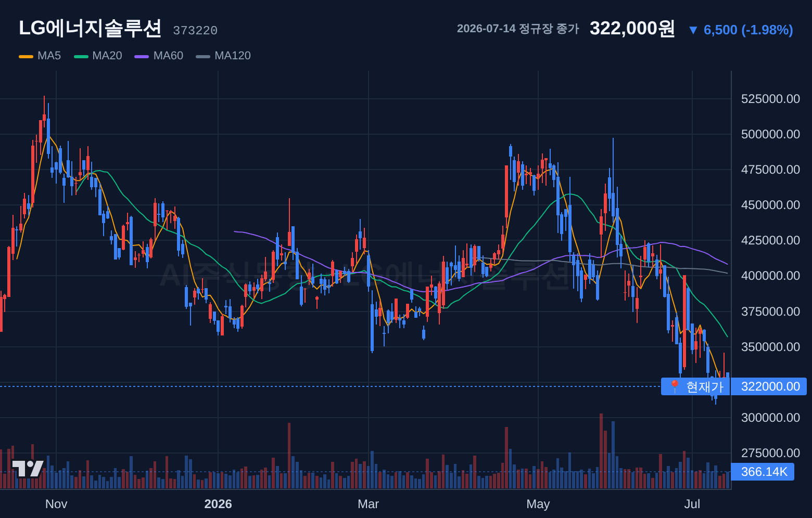Click the TradingView logo icon

(x=28, y=469)
